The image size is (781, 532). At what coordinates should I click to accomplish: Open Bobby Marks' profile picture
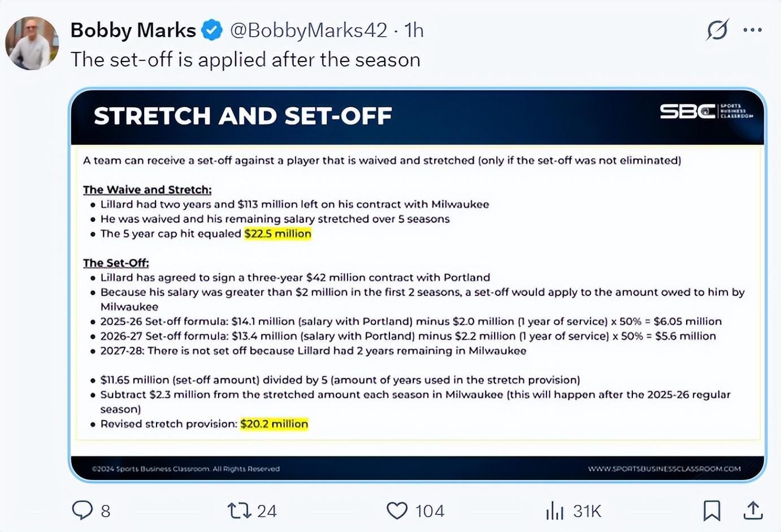[x=32, y=43]
